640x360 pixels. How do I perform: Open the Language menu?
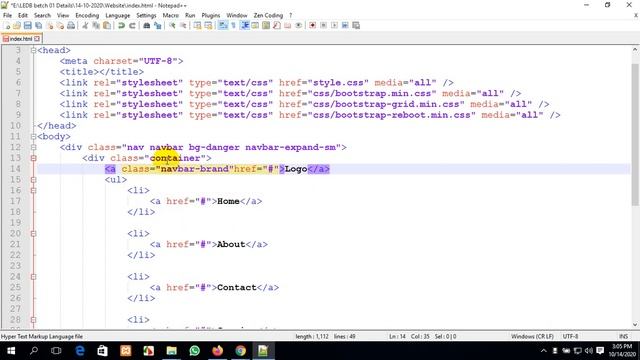pyautogui.click(x=118, y=15)
